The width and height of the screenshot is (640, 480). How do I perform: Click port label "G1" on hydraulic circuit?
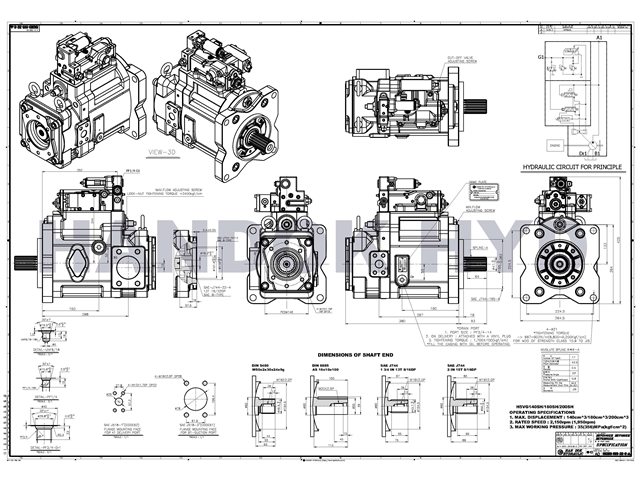click(x=541, y=58)
